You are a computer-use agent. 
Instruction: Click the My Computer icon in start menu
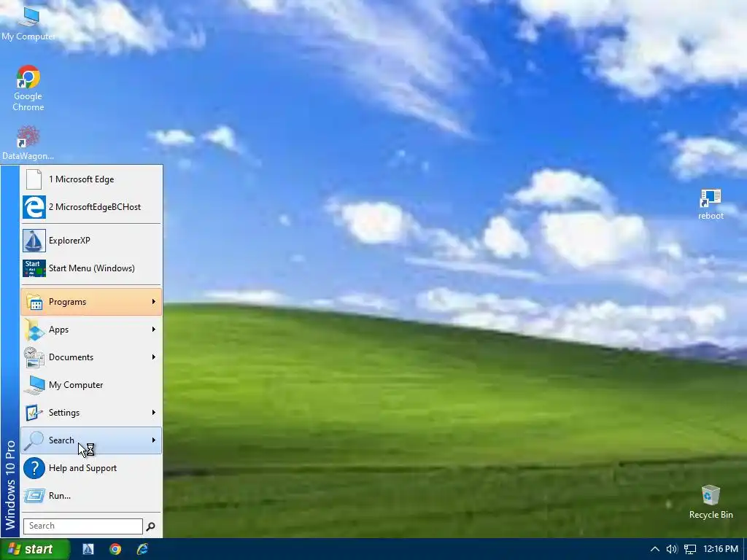(x=34, y=385)
